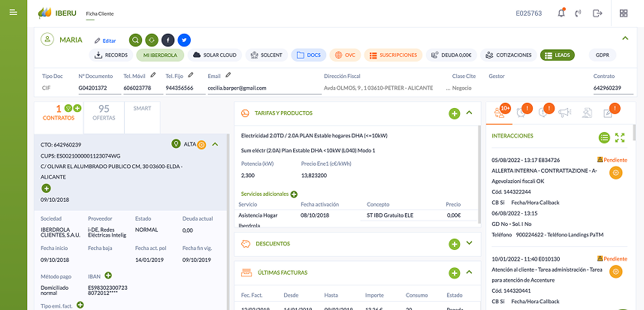Click the logout icon in top bar
Image resolution: width=644 pixels, height=310 pixels.
(597, 13)
